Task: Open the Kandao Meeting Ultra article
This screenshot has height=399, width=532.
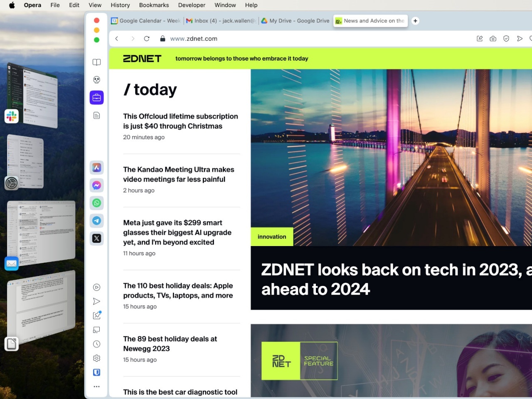Action: tap(179, 175)
